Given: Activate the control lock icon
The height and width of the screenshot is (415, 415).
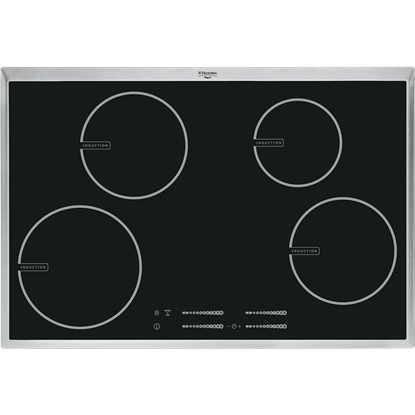Looking at the screenshot, I should pyautogui.click(x=156, y=313).
